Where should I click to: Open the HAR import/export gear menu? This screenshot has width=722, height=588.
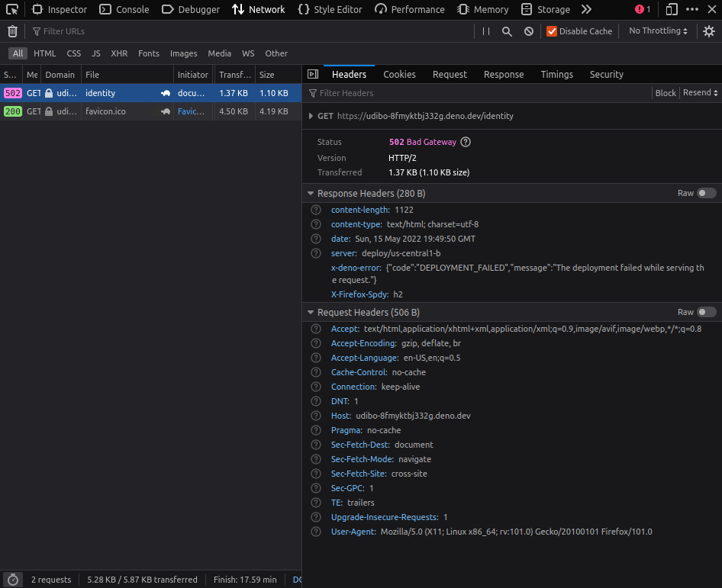[x=708, y=31]
